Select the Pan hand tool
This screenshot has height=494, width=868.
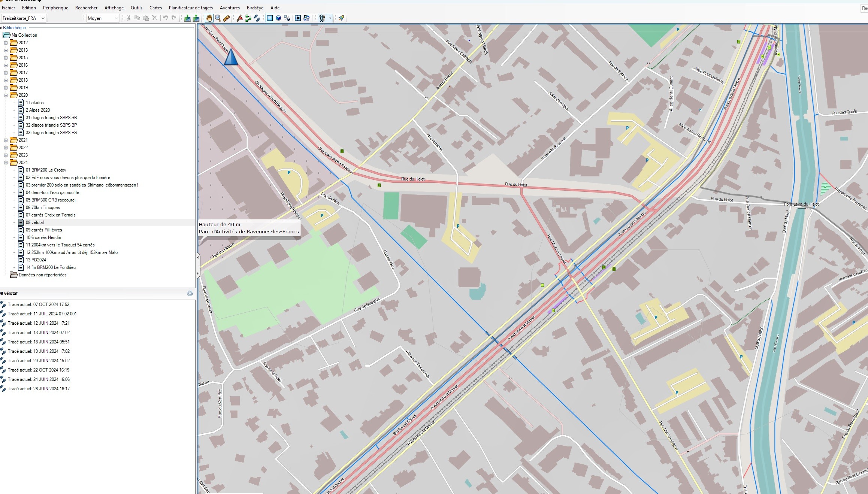[x=209, y=18]
